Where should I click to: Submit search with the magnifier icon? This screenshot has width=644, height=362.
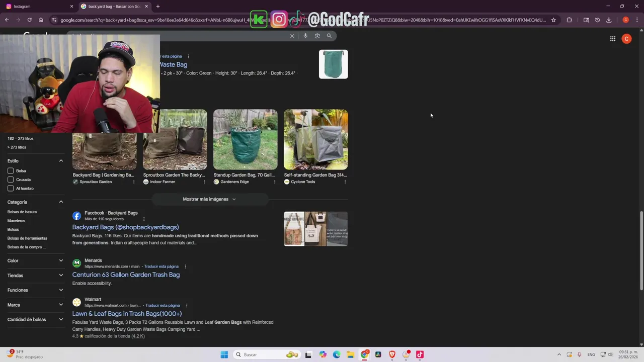click(x=329, y=36)
